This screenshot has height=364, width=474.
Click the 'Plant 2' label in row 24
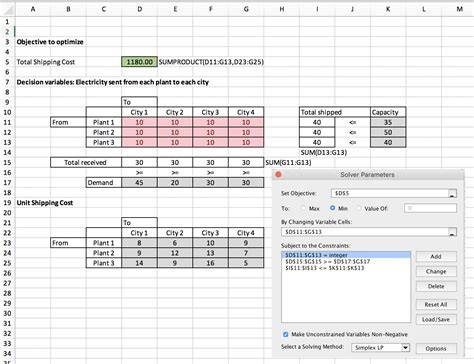pyautogui.click(x=104, y=253)
